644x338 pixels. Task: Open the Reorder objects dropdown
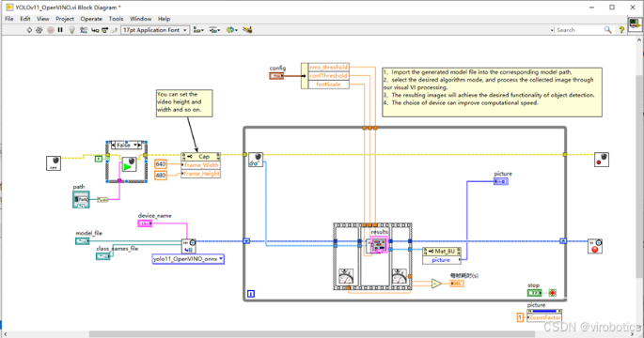click(232, 30)
